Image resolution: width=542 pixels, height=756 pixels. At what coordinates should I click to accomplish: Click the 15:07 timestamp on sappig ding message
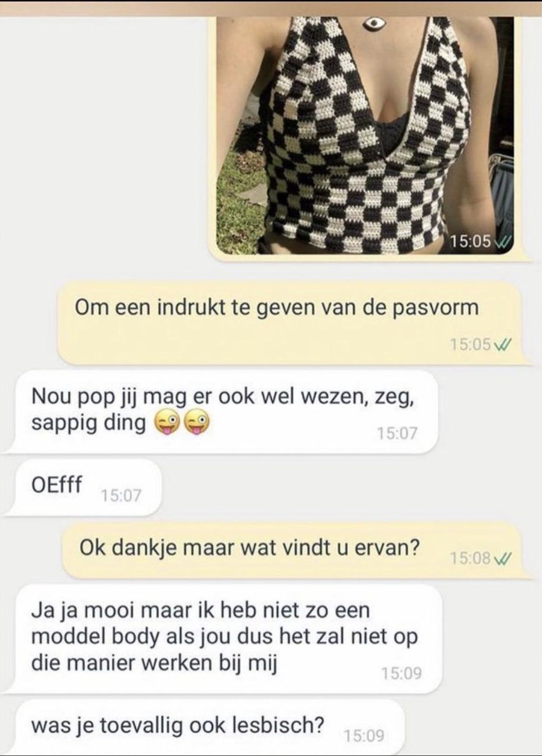point(397,434)
